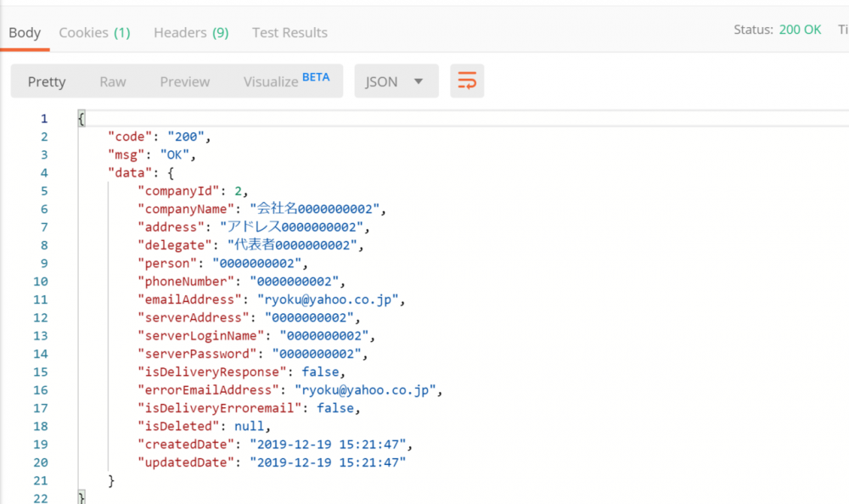
Task: Toggle the Pretty view mode
Action: [x=47, y=81]
